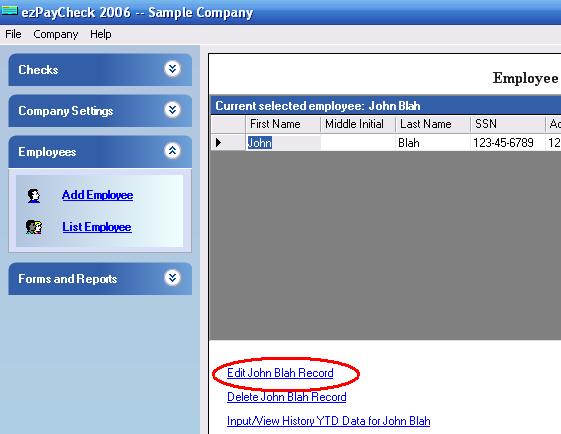Click the ezPayCheck app icon in title bar
The width and height of the screenshot is (561, 434).
[9, 10]
